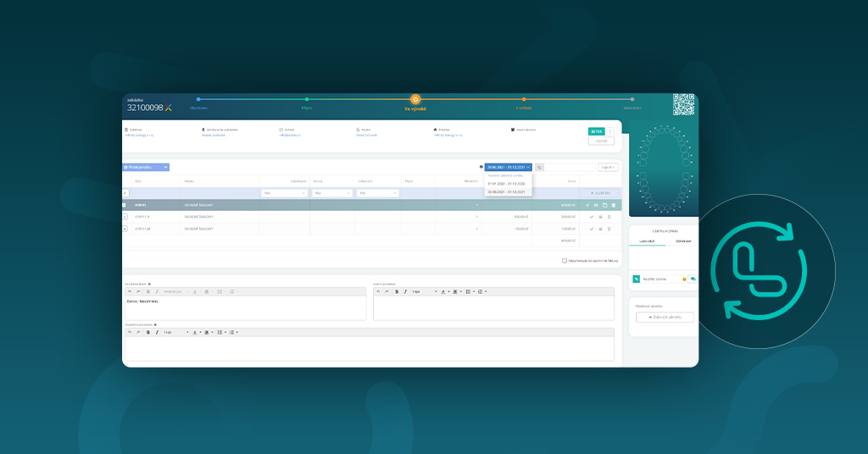Click redo in the Interní poznámka editor
This screenshot has height=454, width=868.
(387, 291)
